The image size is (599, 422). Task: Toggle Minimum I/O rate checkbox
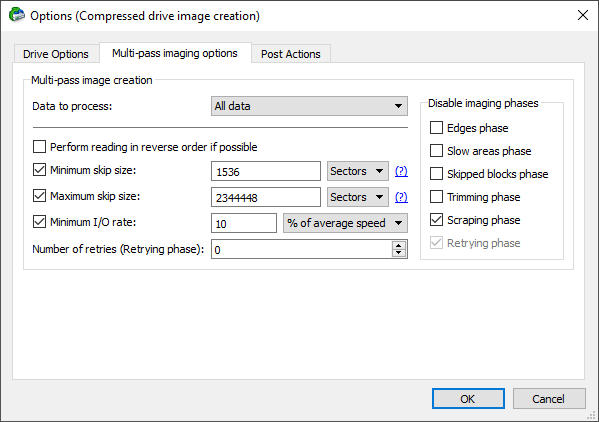[x=39, y=222]
